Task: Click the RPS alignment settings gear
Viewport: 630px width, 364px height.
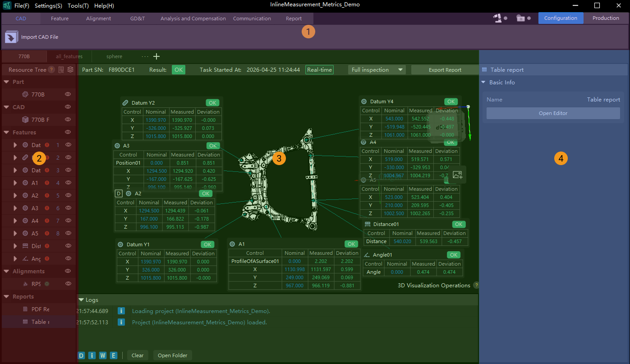Action: click(x=46, y=284)
